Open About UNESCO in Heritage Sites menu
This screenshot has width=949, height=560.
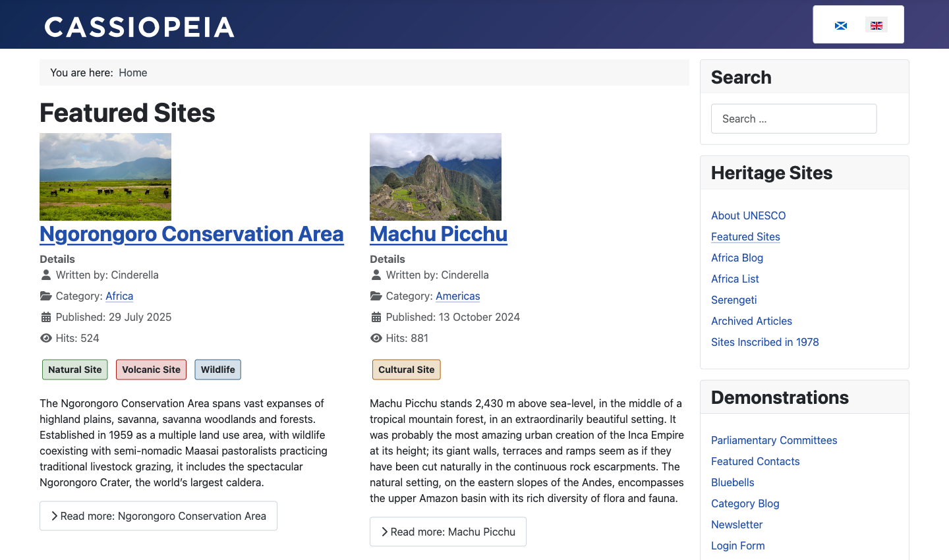(x=749, y=215)
